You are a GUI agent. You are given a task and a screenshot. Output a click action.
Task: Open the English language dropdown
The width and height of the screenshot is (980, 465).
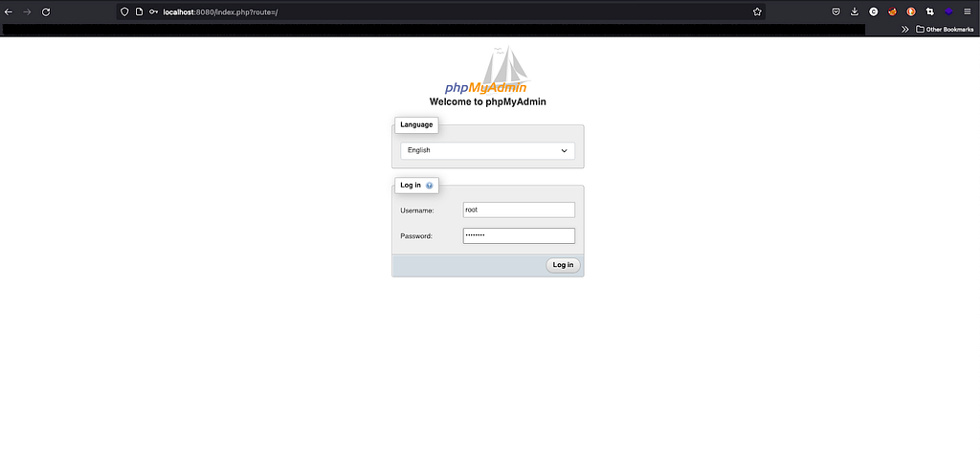coord(487,150)
